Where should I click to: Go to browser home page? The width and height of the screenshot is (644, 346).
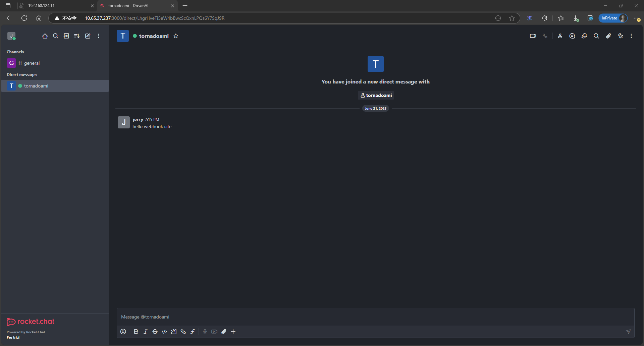[x=39, y=18]
